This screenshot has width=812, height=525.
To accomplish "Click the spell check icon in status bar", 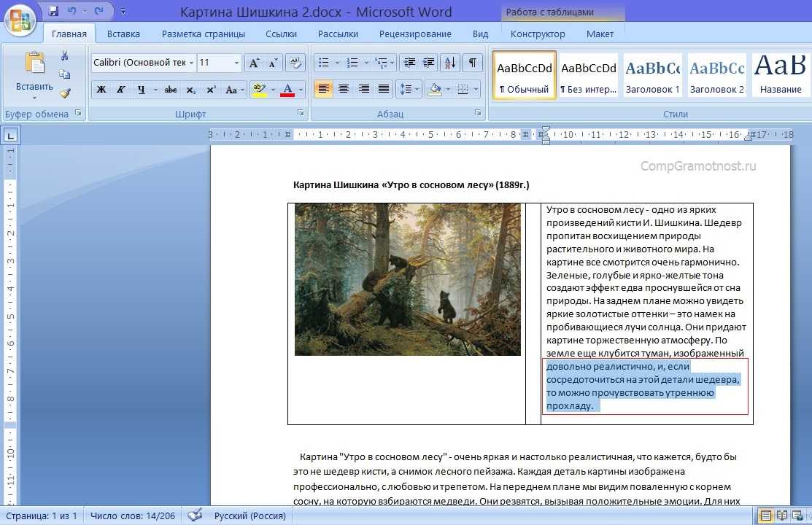I will pyautogui.click(x=195, y=516).
